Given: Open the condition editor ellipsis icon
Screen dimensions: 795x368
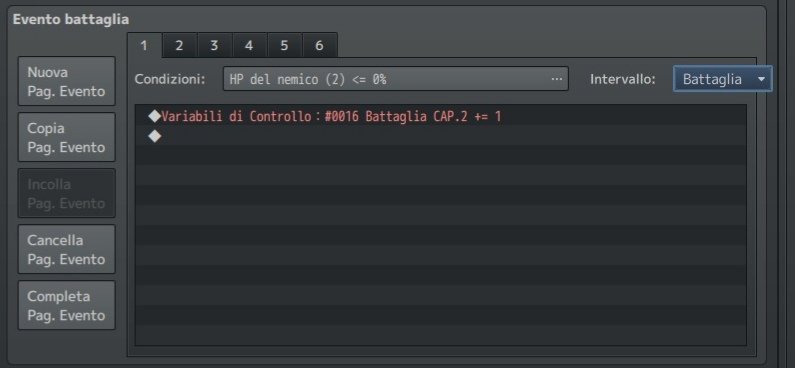Looking at the screenshot, I should pyautogui.click(x=556, y=80).
